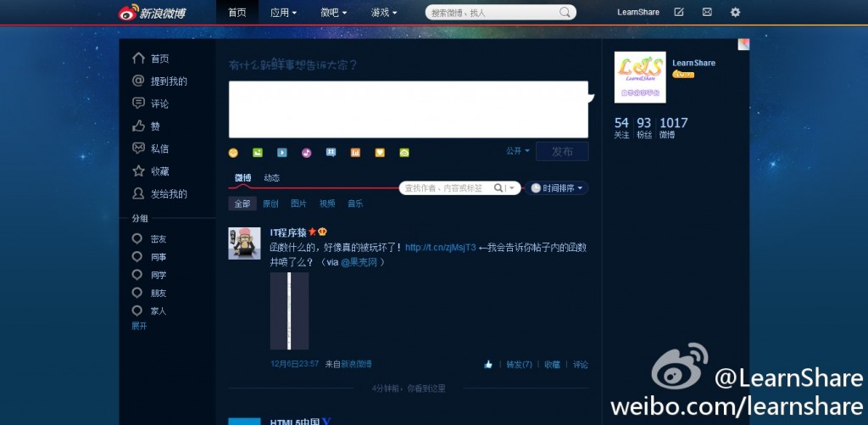Switch to the 动态 tab

tap(272, 178)
